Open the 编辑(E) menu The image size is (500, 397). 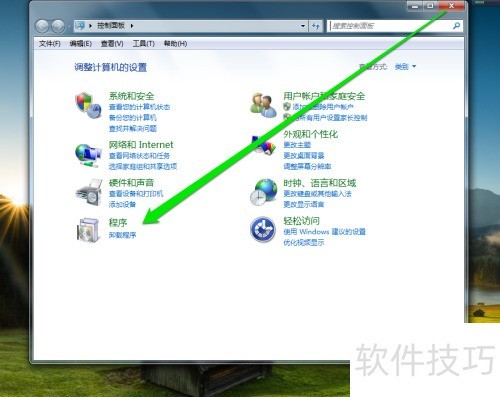coord(81,44)
